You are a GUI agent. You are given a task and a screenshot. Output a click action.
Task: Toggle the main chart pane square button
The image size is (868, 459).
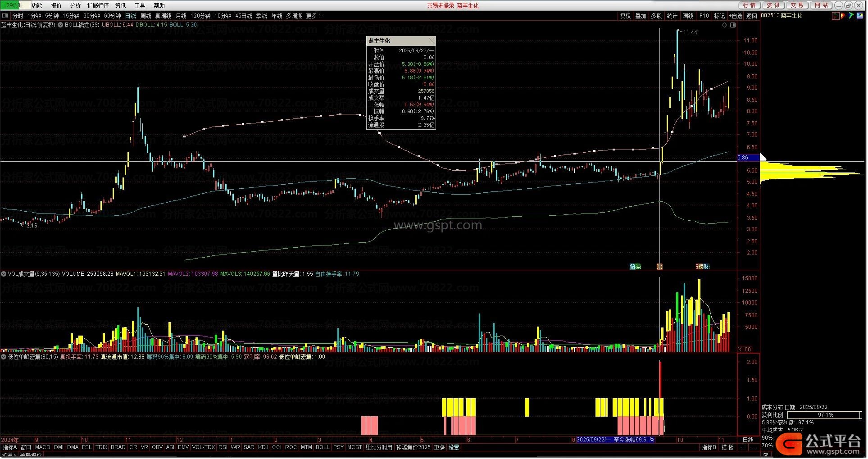pyautogui.click(x=733, y=25)
